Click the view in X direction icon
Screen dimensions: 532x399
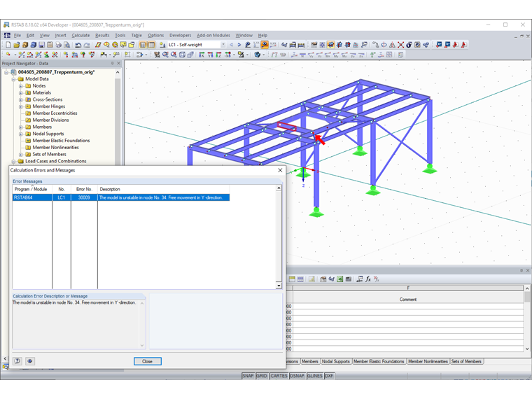click(202, 55)
